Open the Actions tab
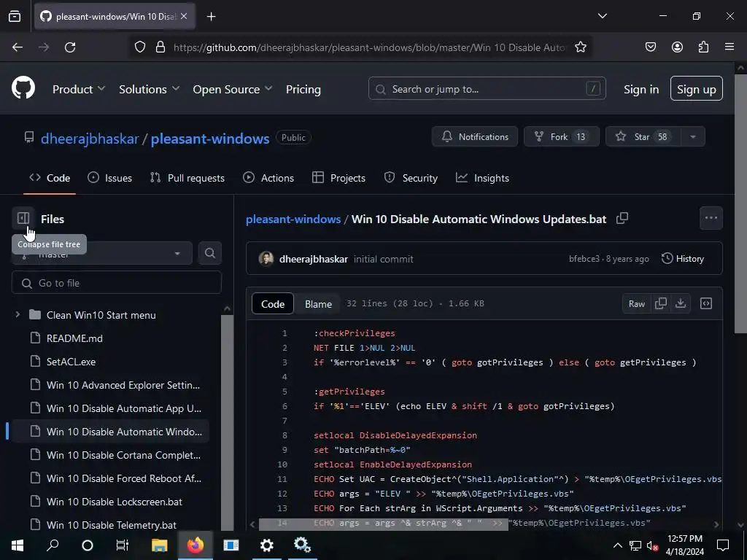Viewport: 747px width, 560px height. click(268, 178)
